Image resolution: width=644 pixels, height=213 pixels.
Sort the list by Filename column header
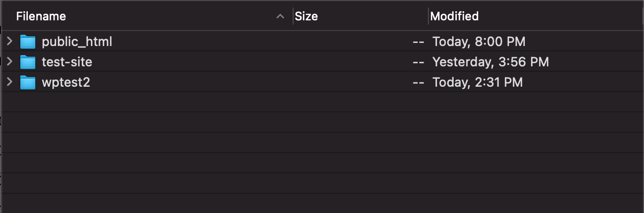coord(41,17)
